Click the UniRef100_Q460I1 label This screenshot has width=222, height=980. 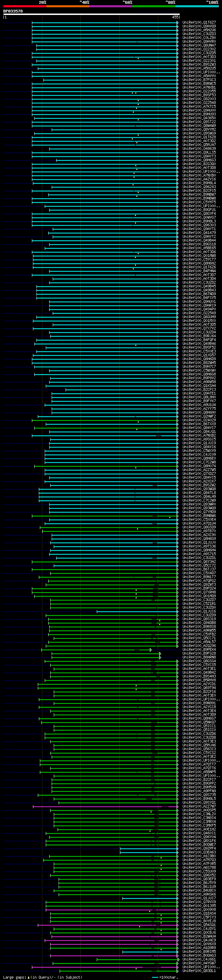click(x=199, y=833)
